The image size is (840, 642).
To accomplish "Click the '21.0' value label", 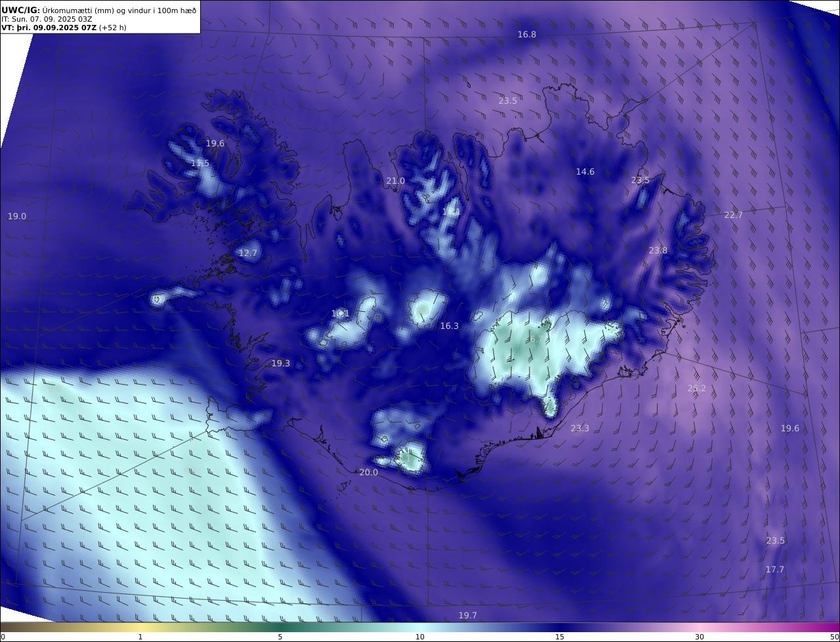I will (x=395, y=181).
